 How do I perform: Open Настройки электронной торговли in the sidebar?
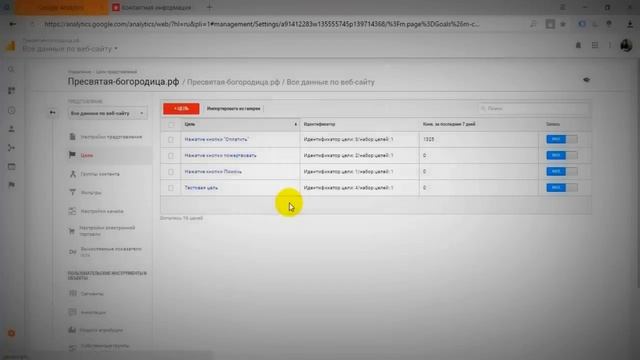pos(106,231)
